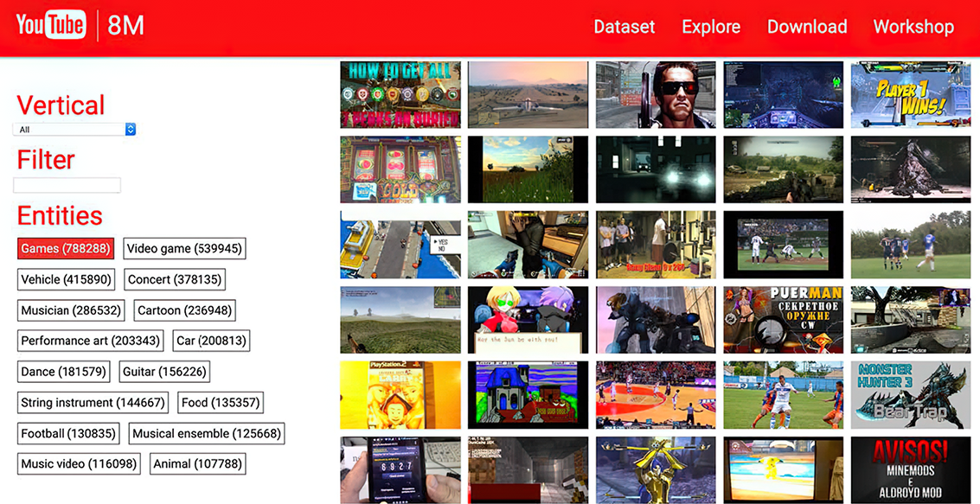
Task: Pick the Food (135357) entity
Action: [x=221, y=403]
